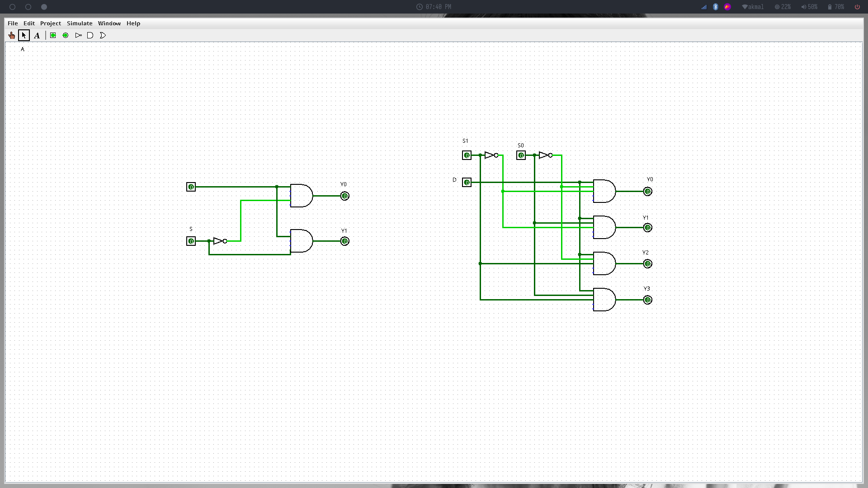
Task: Open the akmal Wi-Fi network indicator
Action: [753, 7]
